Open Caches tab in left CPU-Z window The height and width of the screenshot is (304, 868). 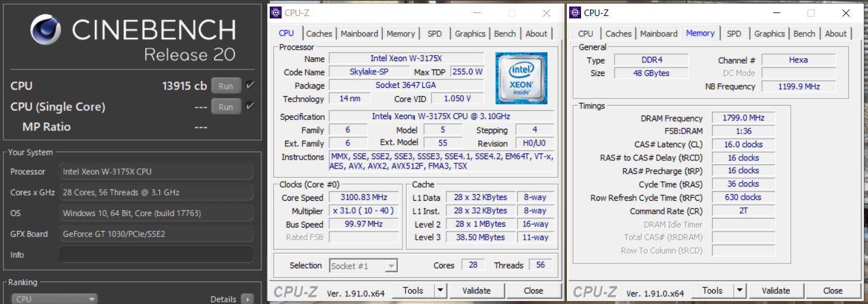pyautogui.click(x=319, y=34)
